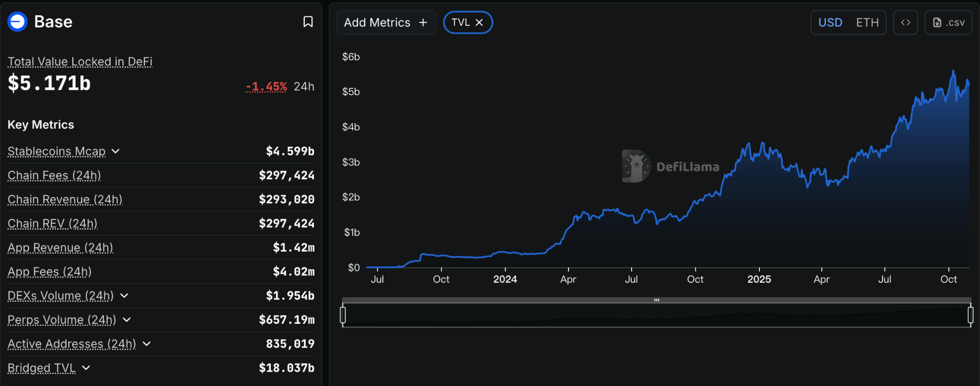
Task: Click the $4.02m app fees value
Action: (x=293, y=272)
